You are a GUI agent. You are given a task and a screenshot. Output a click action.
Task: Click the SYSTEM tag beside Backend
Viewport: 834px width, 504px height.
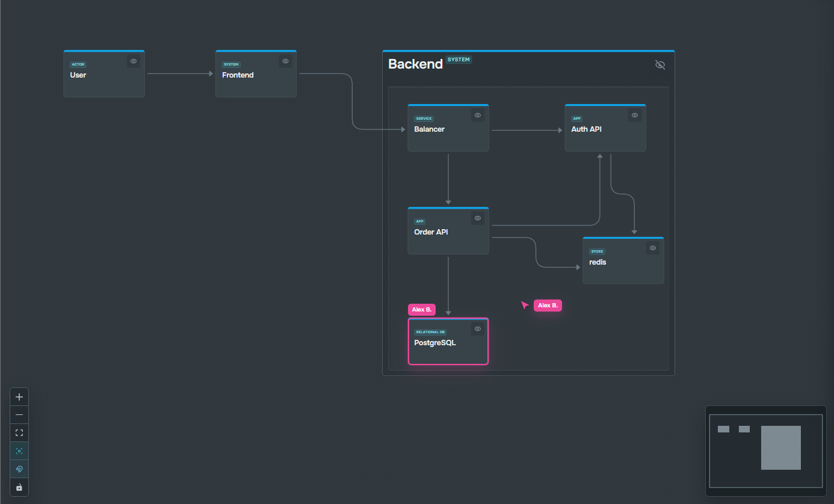[459, 60]
